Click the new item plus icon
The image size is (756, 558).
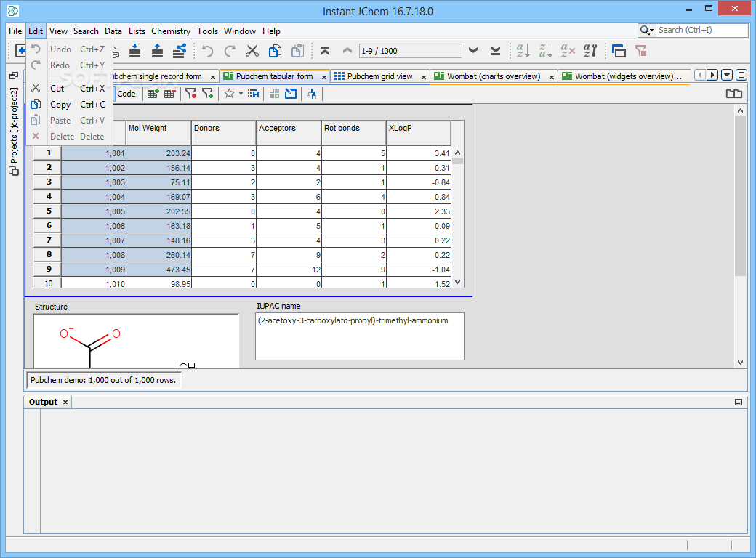[x=20, y=51]
